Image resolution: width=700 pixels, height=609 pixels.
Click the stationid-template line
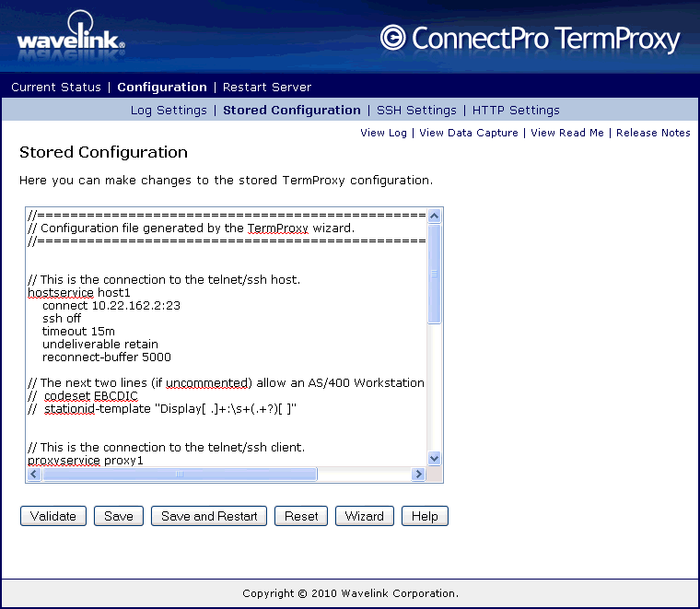click(x=162, y=408)
